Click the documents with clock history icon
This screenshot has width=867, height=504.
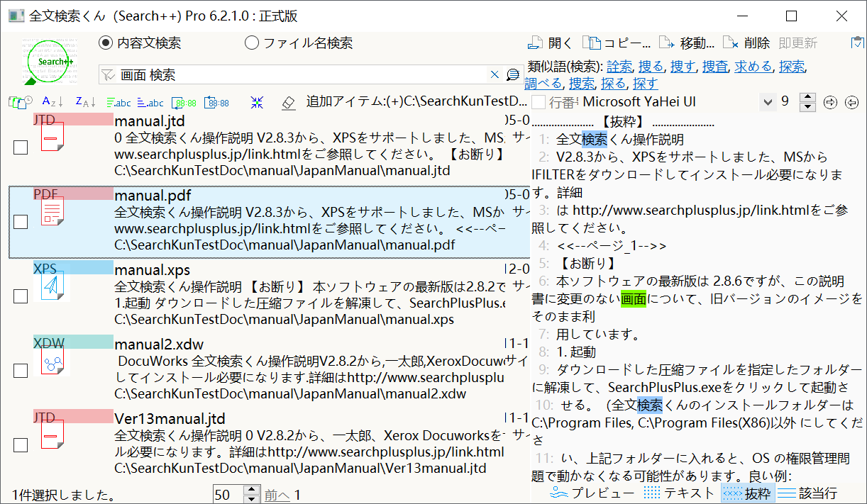pyautogui.click(x=21, y=102)
